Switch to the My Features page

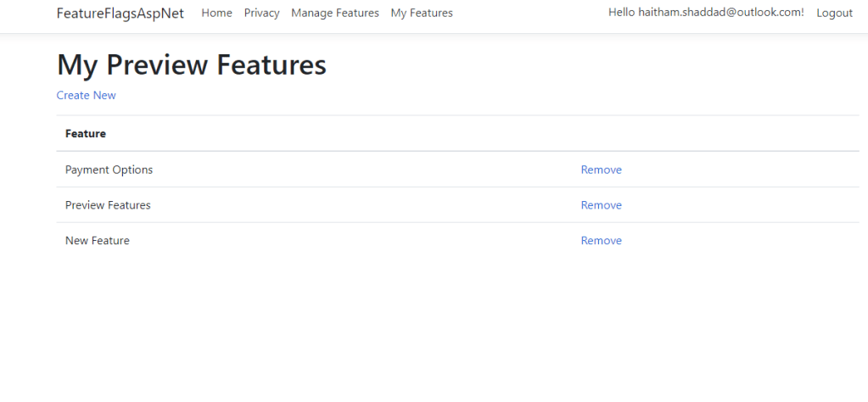(421, 14)
